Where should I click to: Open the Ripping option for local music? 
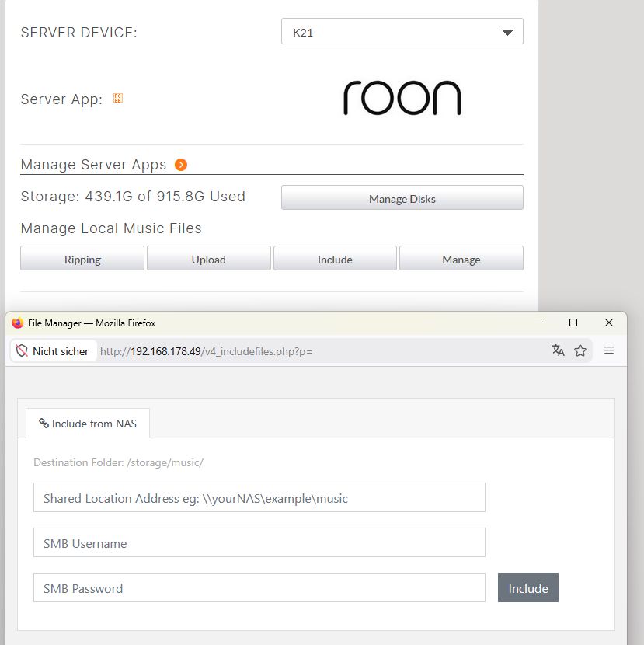(82, 259)
